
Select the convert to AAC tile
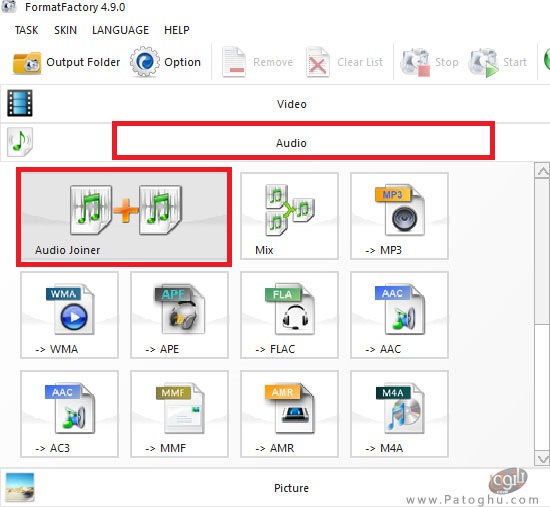399,315
